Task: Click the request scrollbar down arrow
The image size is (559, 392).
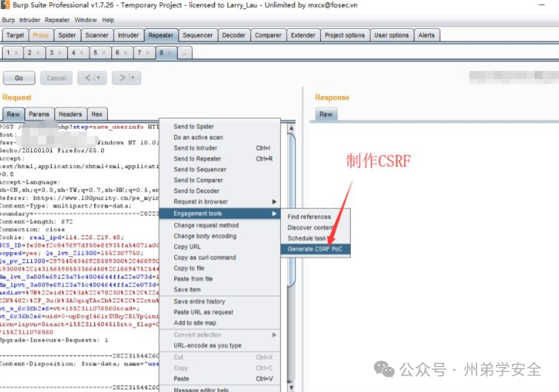Action: pos(291,387)
